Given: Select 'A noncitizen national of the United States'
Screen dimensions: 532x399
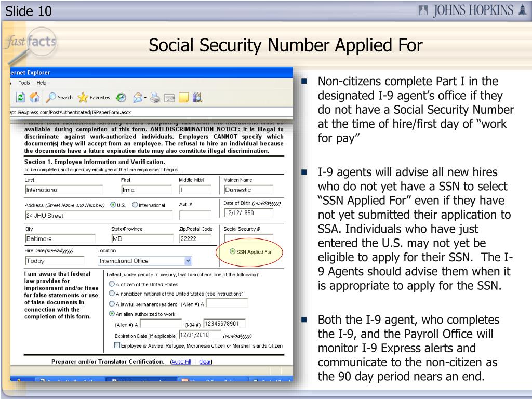Looking at the screenshot, I should pyautogui.click(x=112, y=293).
